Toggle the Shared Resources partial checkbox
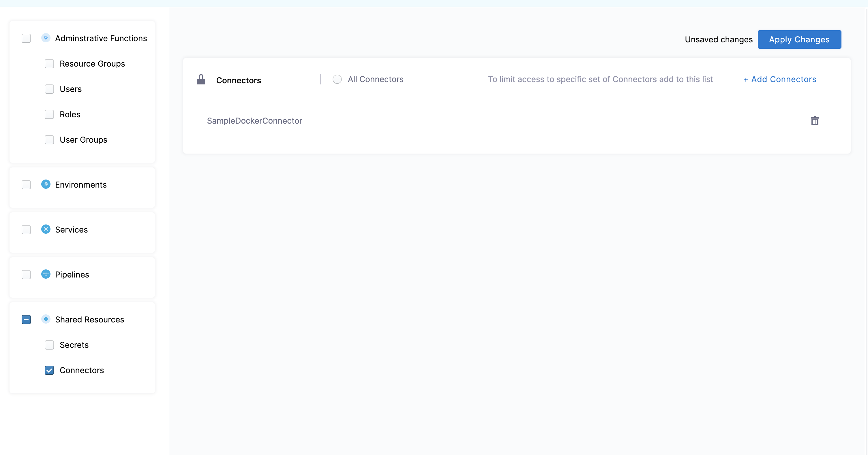The width and height of the screenshot is (868, 455). click(x=26, y=319)
